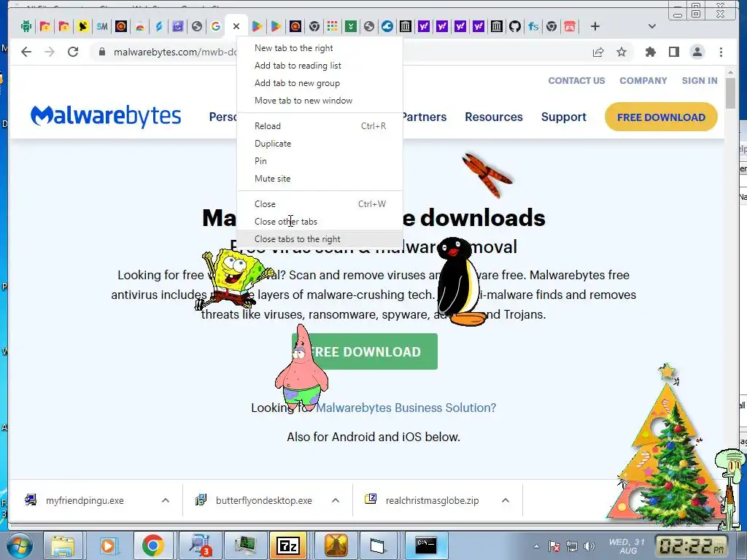Click the volume speaker tray icon
The width and height of the screenshot is (747, 560).
click(x=589, y=546)
